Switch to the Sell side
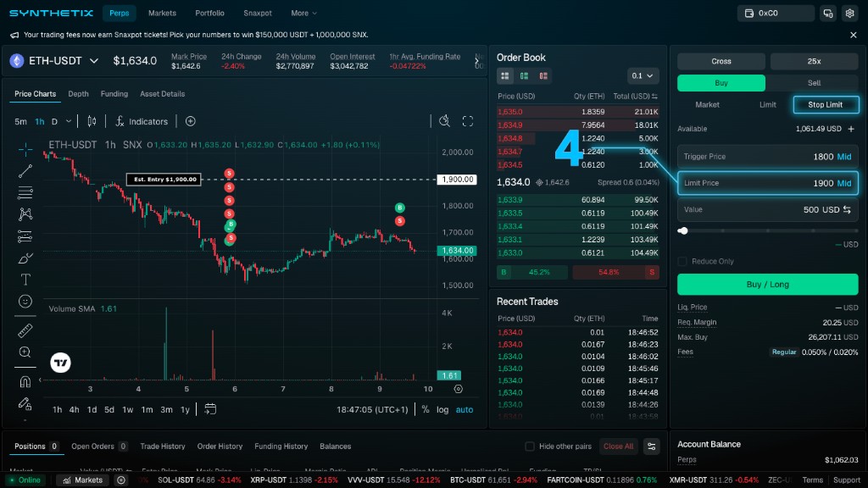This screenshot has width=868, height=488. click(x=814, y=83)
